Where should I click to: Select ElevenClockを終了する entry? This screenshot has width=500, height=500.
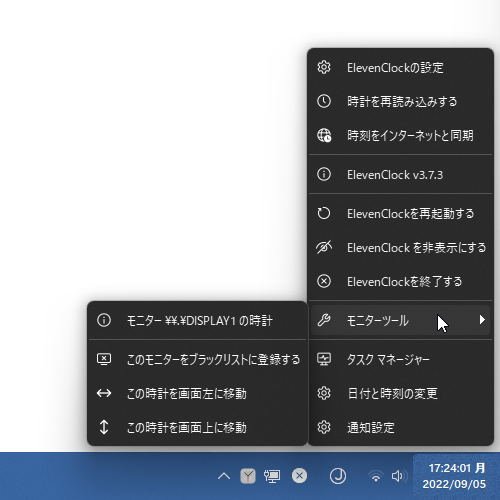point(400,281)
